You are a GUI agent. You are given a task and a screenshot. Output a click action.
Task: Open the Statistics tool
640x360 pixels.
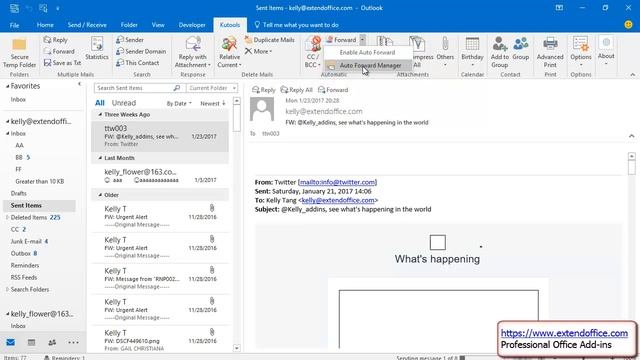tap(97, 49)
